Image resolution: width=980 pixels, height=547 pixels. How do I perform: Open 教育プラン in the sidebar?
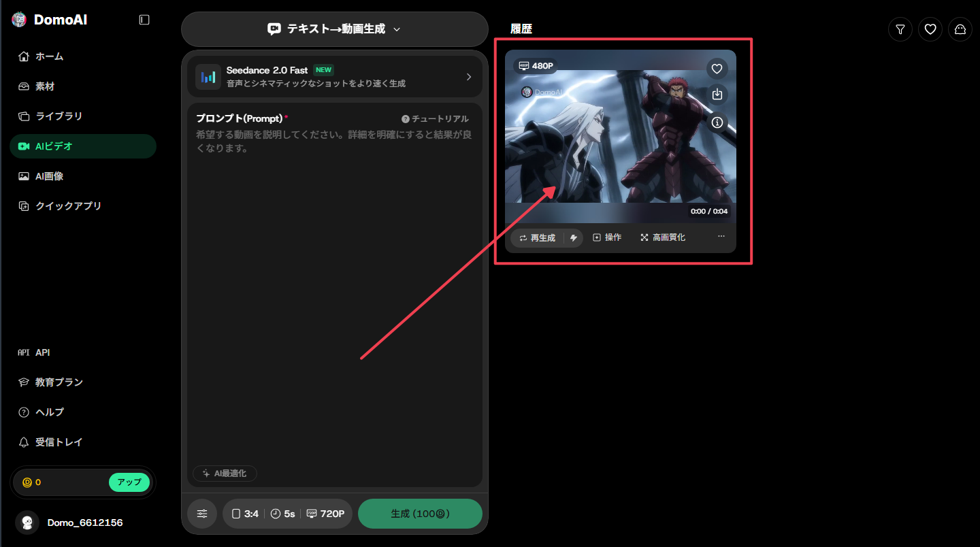83,382
